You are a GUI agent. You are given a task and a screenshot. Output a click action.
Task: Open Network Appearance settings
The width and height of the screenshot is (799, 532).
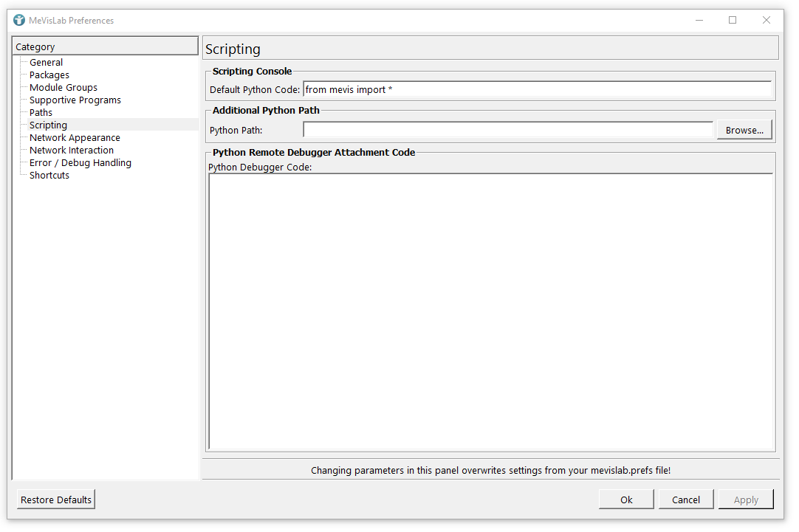pyautogui.click(x=75, y=138)
